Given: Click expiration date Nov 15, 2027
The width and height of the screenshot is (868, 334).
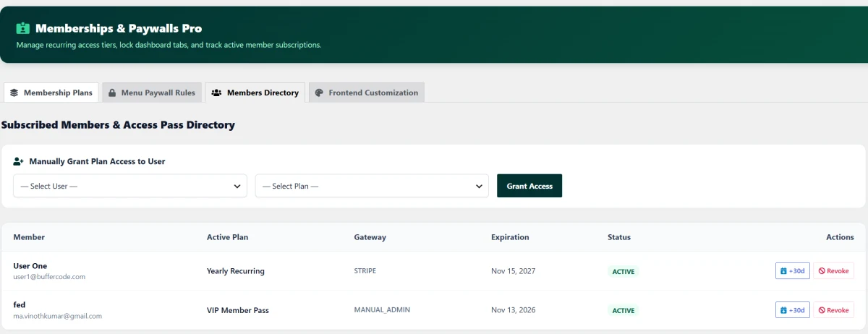Looking at the screenshot, I should (514, 271).
